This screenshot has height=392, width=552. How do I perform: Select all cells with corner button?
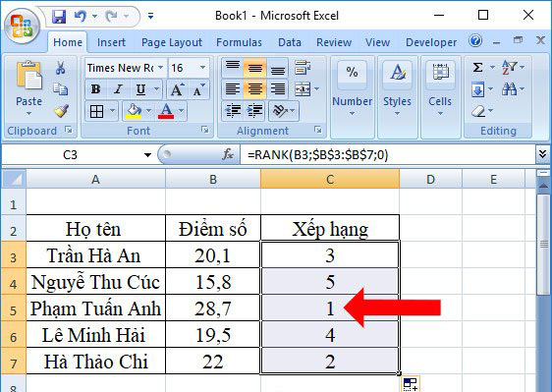coord(14,179)
